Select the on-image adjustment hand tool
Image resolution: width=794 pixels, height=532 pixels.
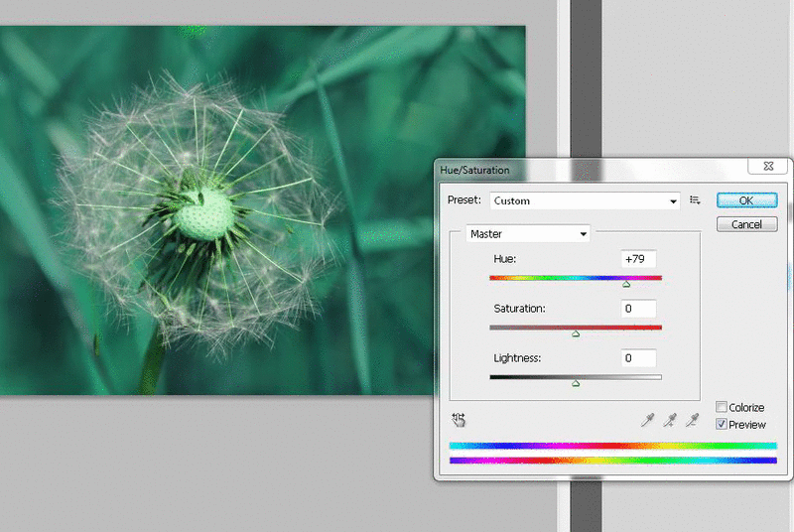coord(459,420)
